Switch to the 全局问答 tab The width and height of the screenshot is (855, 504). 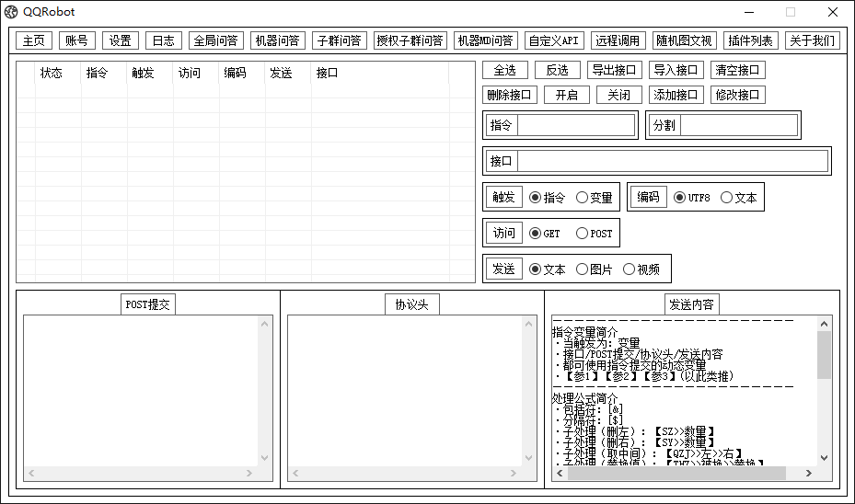point(216,40)
